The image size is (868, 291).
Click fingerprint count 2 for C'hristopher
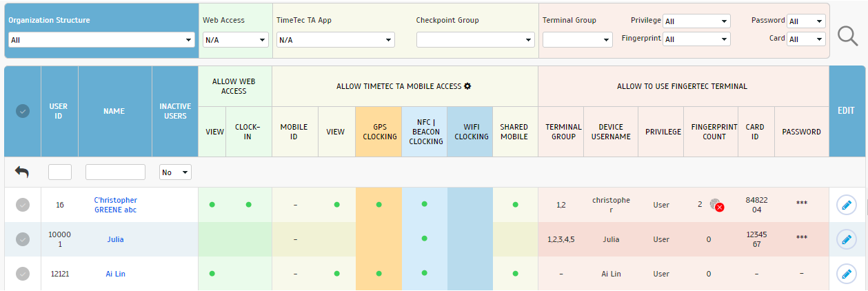[700, 204]
